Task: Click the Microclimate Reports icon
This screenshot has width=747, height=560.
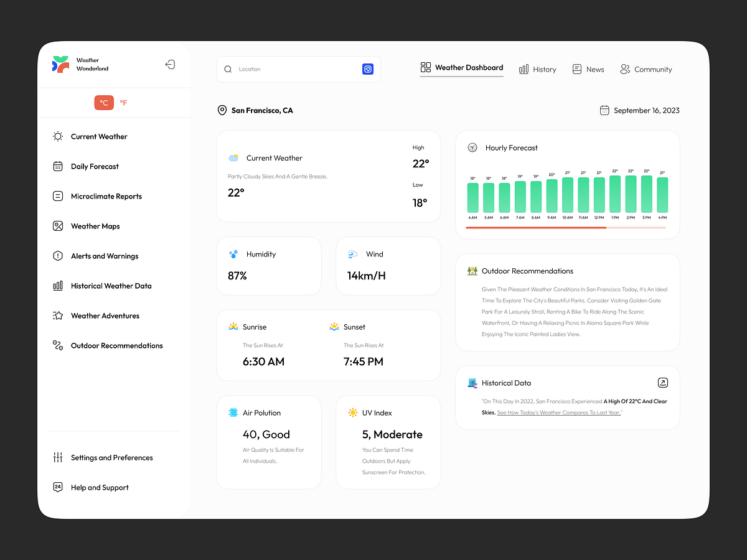Action: coord(57,196)
